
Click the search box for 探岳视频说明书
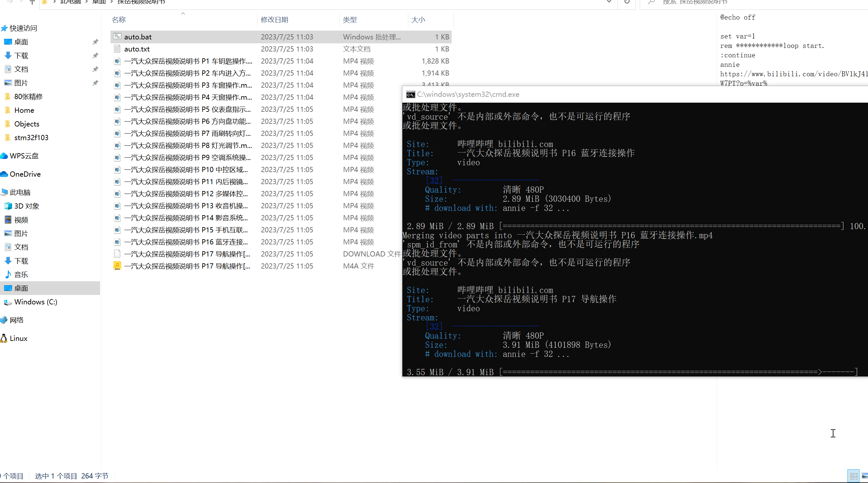754,2
